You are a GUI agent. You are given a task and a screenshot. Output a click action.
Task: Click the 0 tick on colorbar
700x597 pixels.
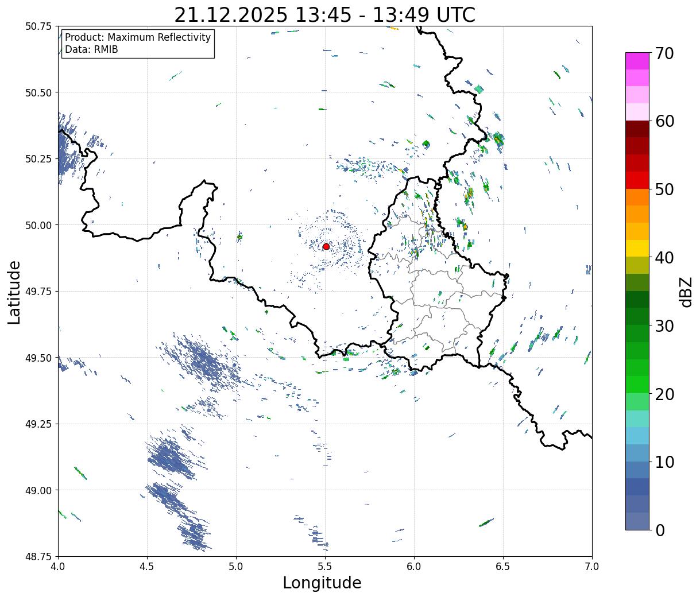coord(659,530)
